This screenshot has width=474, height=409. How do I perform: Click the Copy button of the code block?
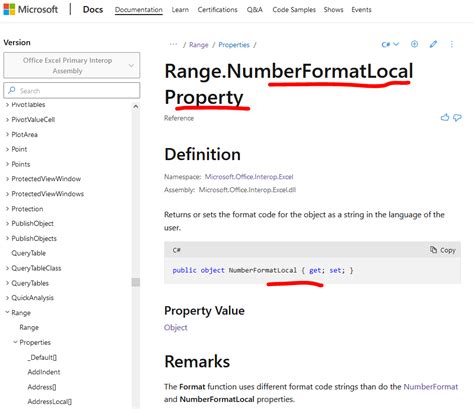click(x=443, y=250)
